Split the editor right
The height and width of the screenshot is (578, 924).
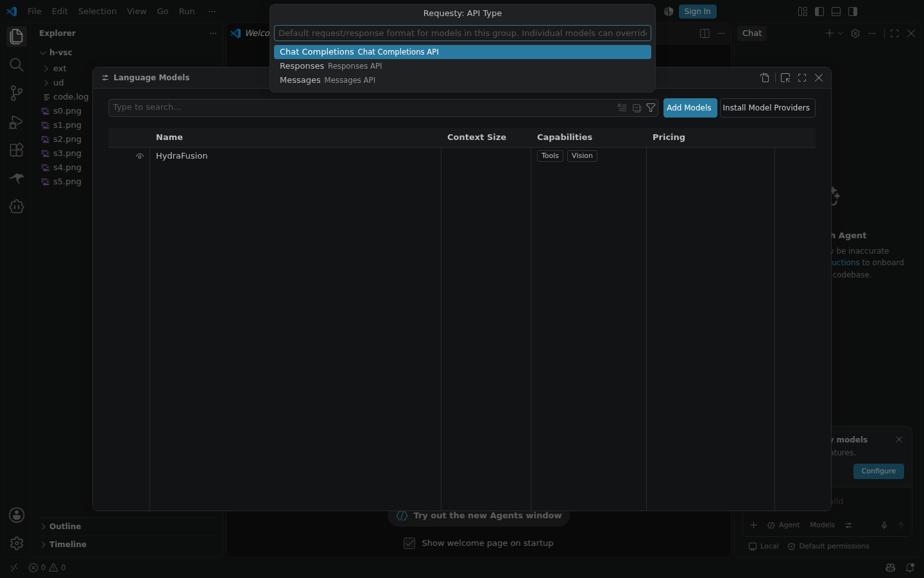705,33
